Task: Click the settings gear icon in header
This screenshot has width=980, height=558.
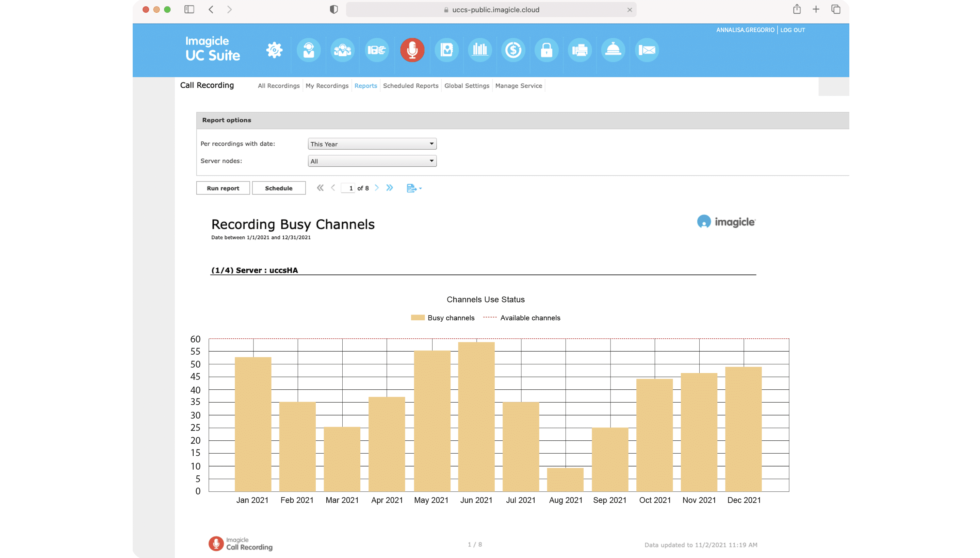Action: (x=275, y=50)
